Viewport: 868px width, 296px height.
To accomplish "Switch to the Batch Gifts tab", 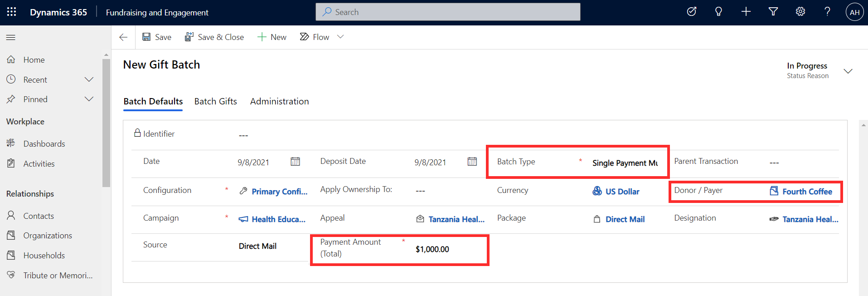I will 216,102.
